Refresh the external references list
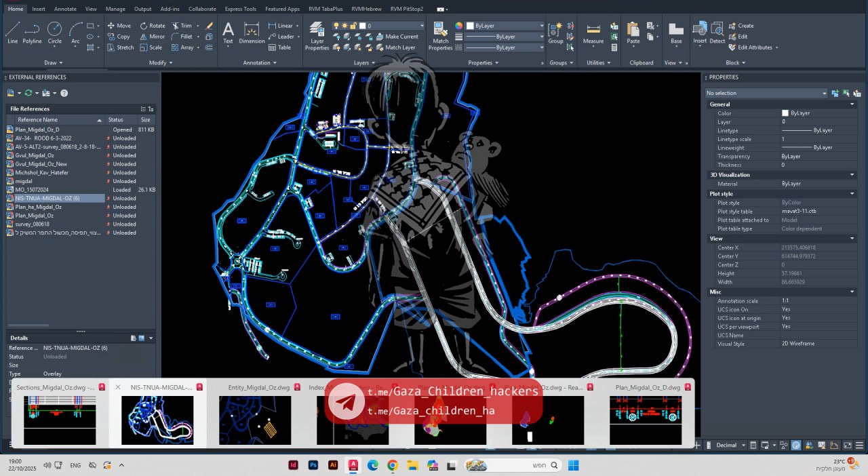 coord(28,93)
